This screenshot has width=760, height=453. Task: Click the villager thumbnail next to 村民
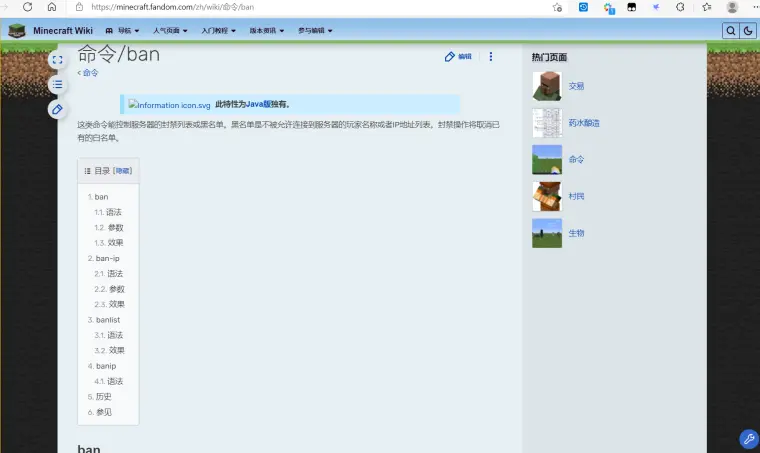click(x=547, y=196)
